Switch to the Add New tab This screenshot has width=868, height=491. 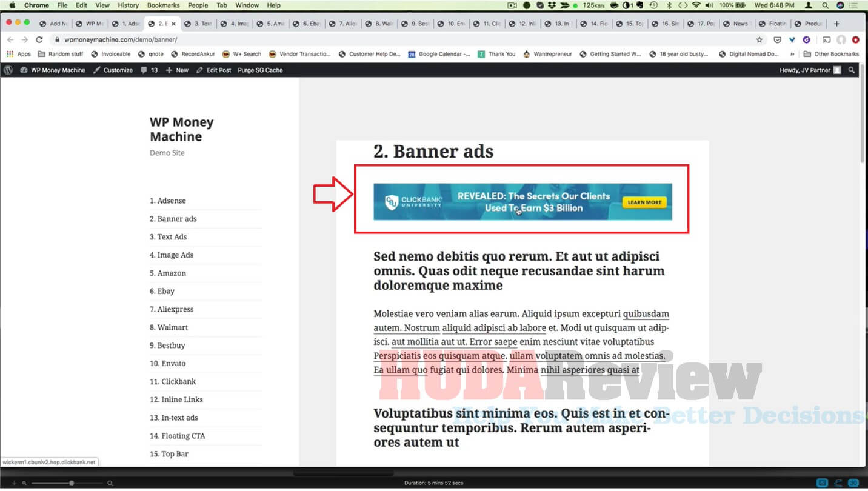(x=54, y=24)
